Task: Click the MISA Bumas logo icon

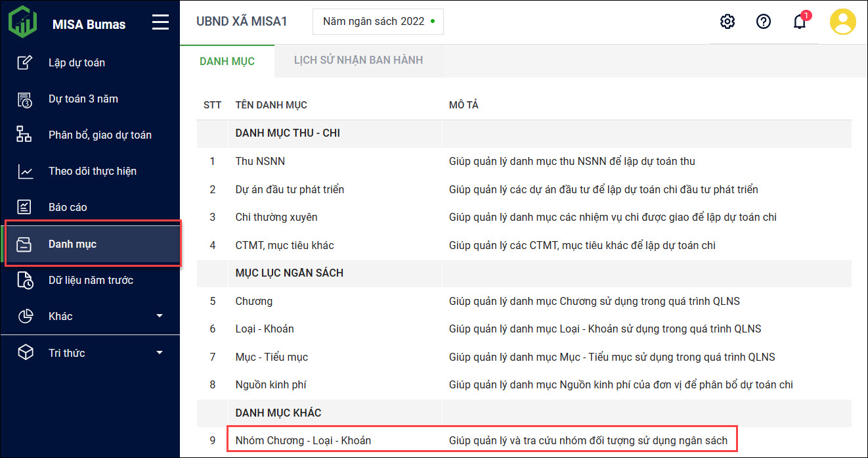Action: tap(23, 22)
